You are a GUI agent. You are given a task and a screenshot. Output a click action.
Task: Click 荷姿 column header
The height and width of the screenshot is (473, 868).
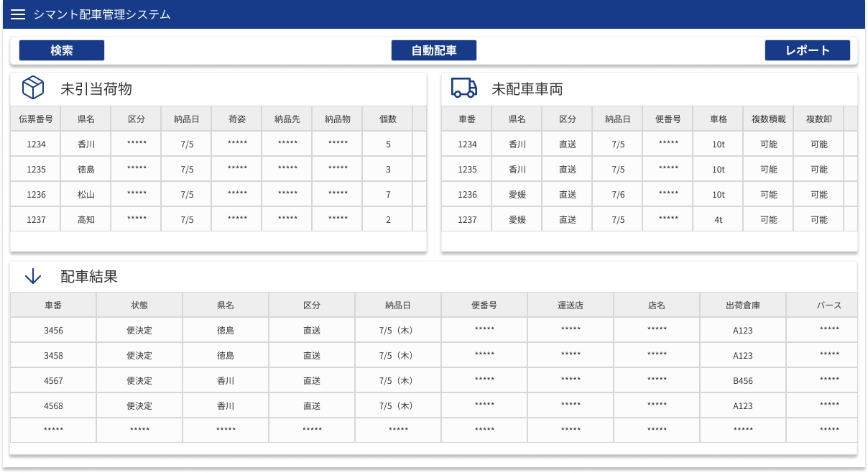237,119
